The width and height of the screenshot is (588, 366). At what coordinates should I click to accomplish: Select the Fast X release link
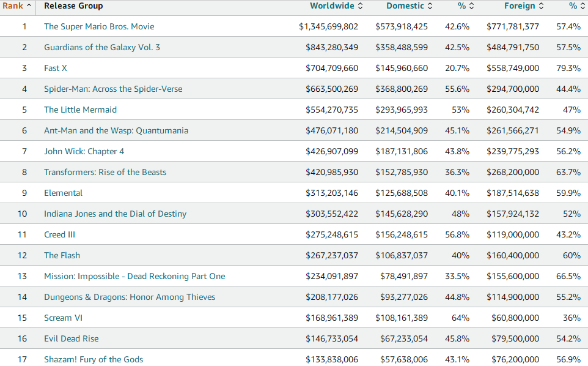[x=56, y=69]
